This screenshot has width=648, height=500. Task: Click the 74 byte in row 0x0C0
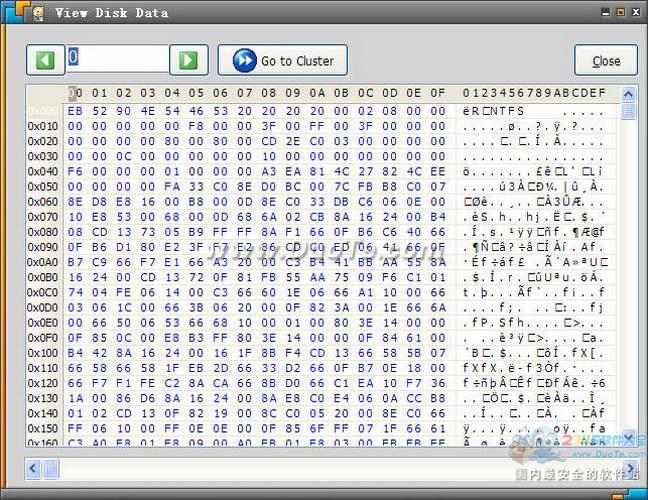[75, 293]
